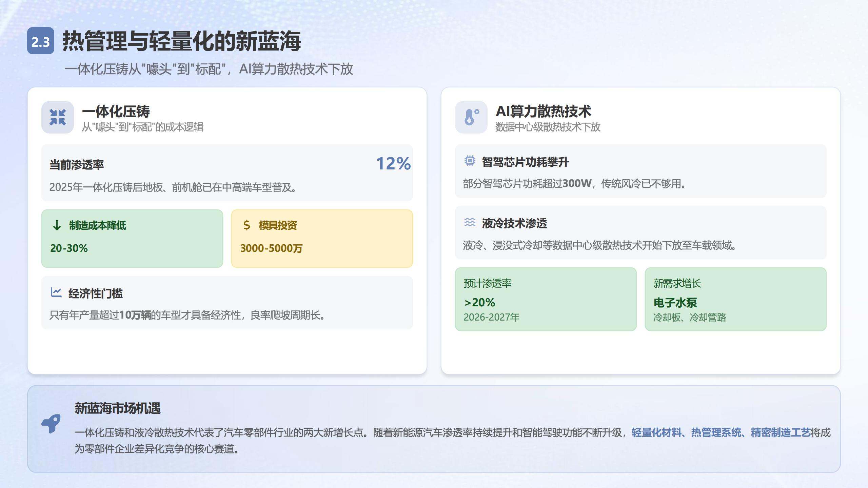The image size is (868, 488).
Task: Select the subtitle starting with 一体化压铸从
Action: tap(209, 69)
